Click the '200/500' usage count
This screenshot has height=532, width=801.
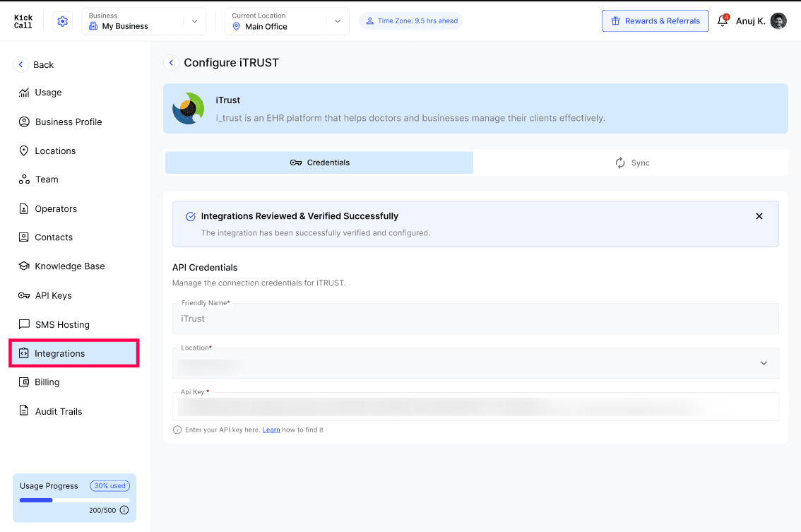coord(102,510)
